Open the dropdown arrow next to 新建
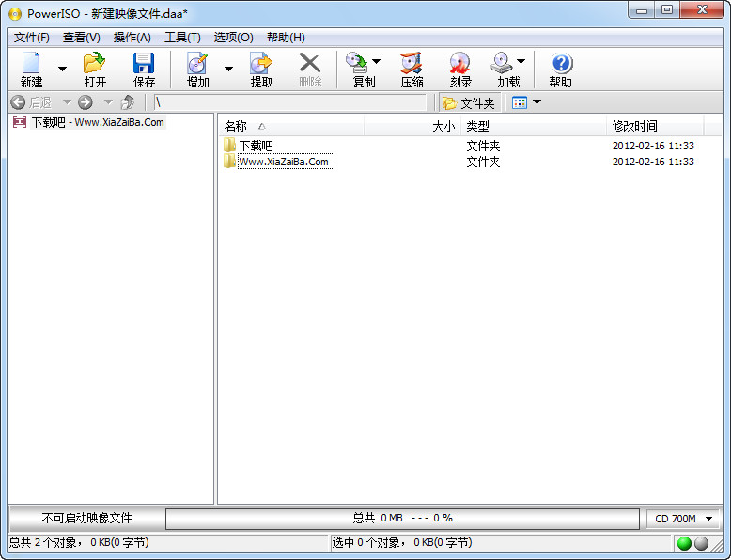Viewport: 731px width, 560px height. click(x=62, y=69)
